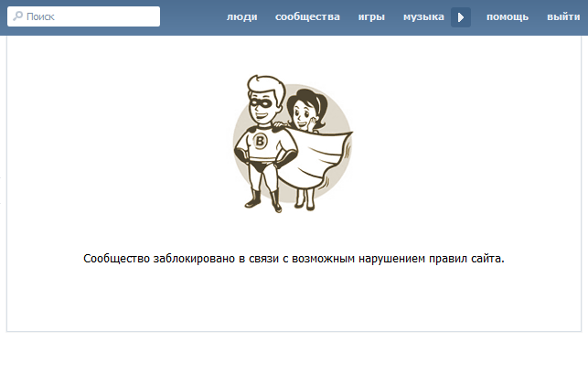This screenshot has width=588, height=384.
Task: Focus the Поиск search field
Action: click(x=83, y=16)
